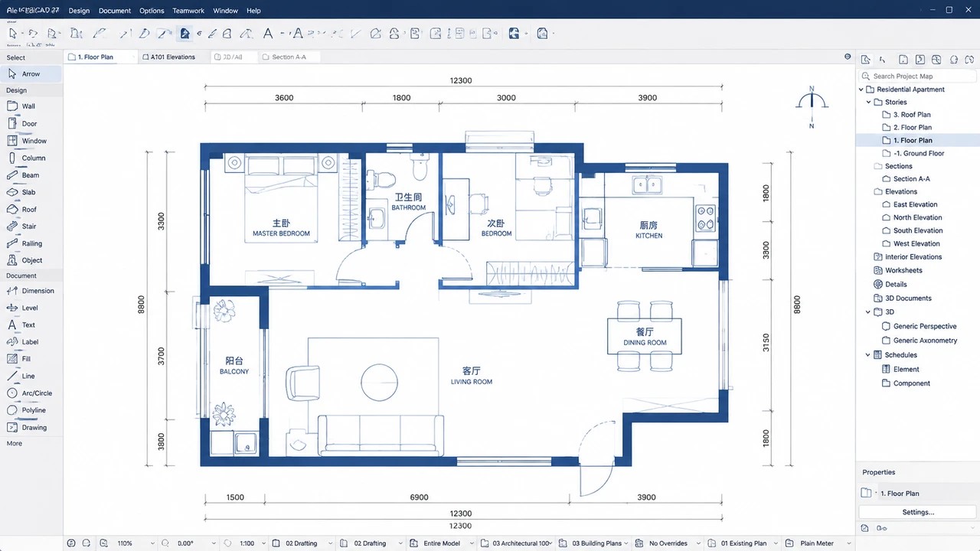Collapse the Residential Apartment tree node
The width and height of the screenshot is (980, 551).
pos(862,90)
